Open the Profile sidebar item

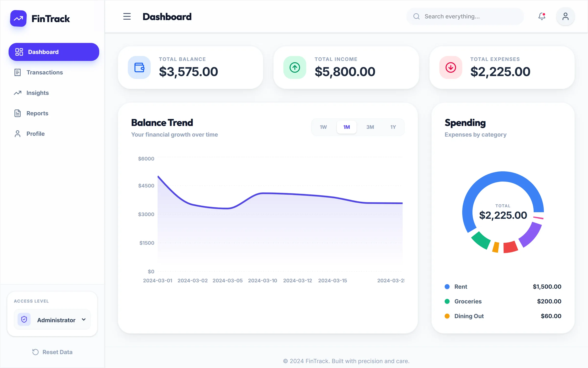[x=54, y=134]
